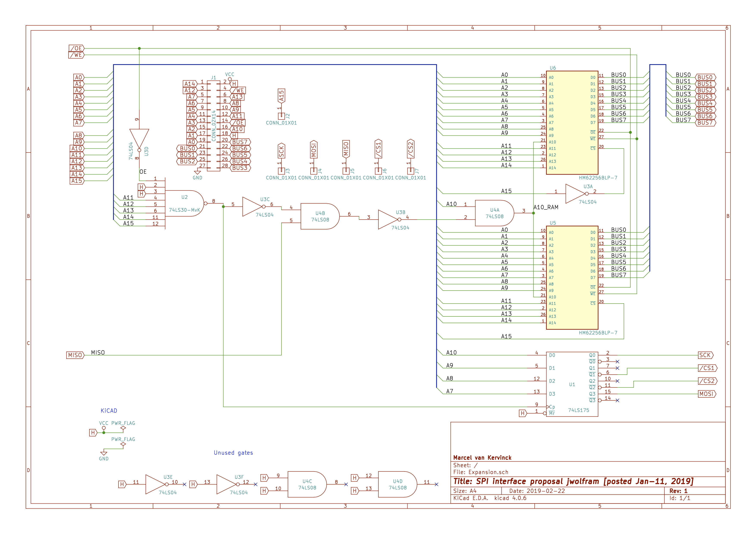Select the junction dot on /OE wire
Screen dimensions: 756x534
[x=139, y=48]
